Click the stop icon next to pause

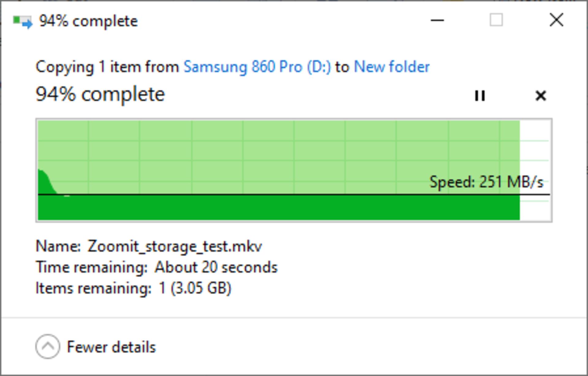pyautogui.click(x=541, y=96)
